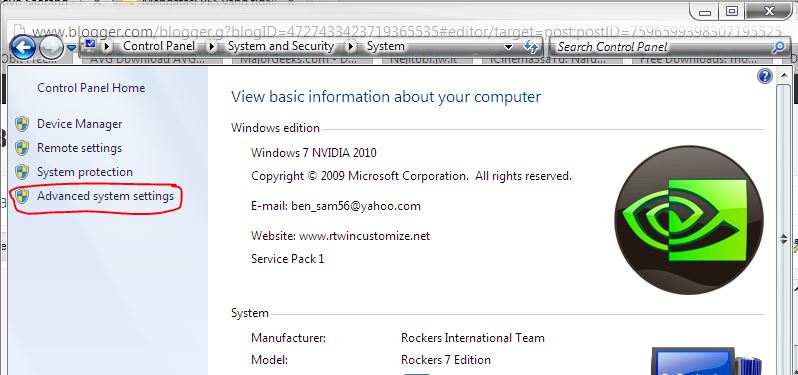The height and width of the screenshot is (375, 798).
Task: Open Device Manager link
Action: point(79,124)
